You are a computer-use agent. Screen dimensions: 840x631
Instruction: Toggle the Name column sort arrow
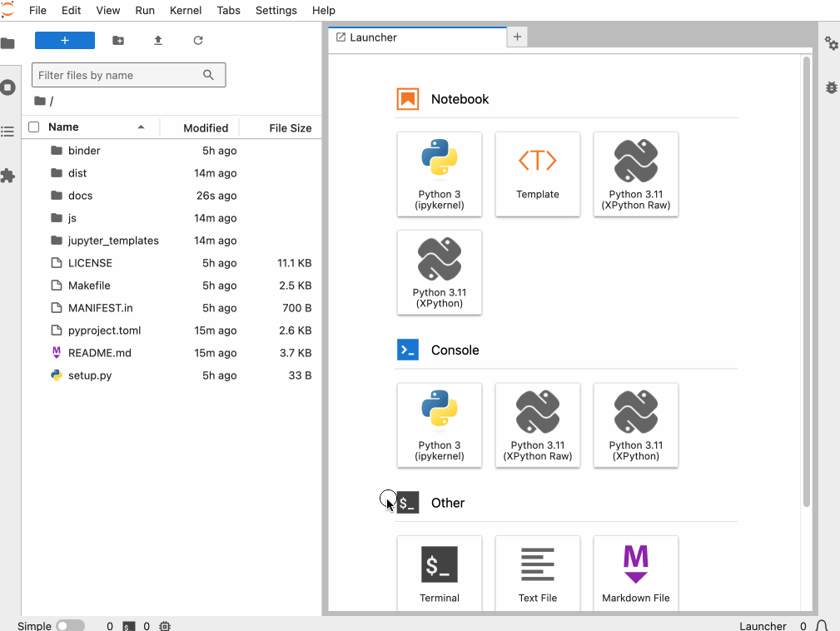(x=141, y=127)
